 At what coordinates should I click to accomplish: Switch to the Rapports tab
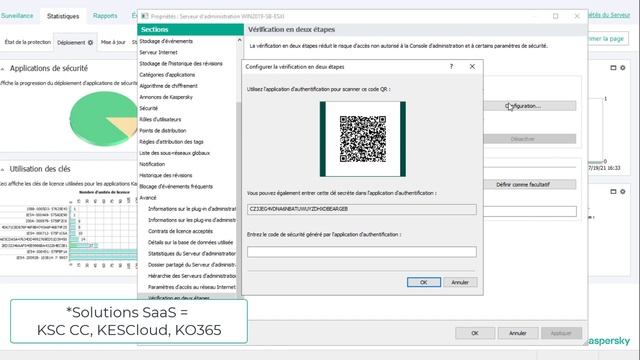[105, 16]
